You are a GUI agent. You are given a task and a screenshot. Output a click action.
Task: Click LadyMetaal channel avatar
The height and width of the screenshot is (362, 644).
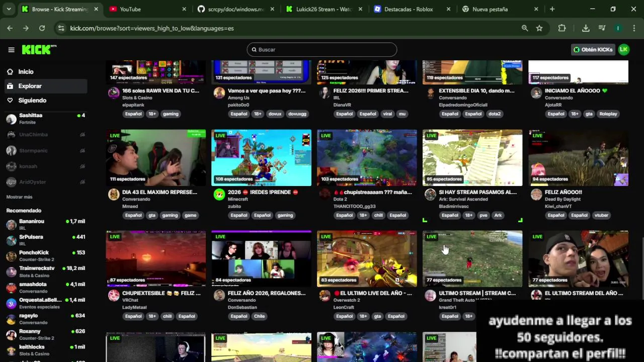pos(114,296)
